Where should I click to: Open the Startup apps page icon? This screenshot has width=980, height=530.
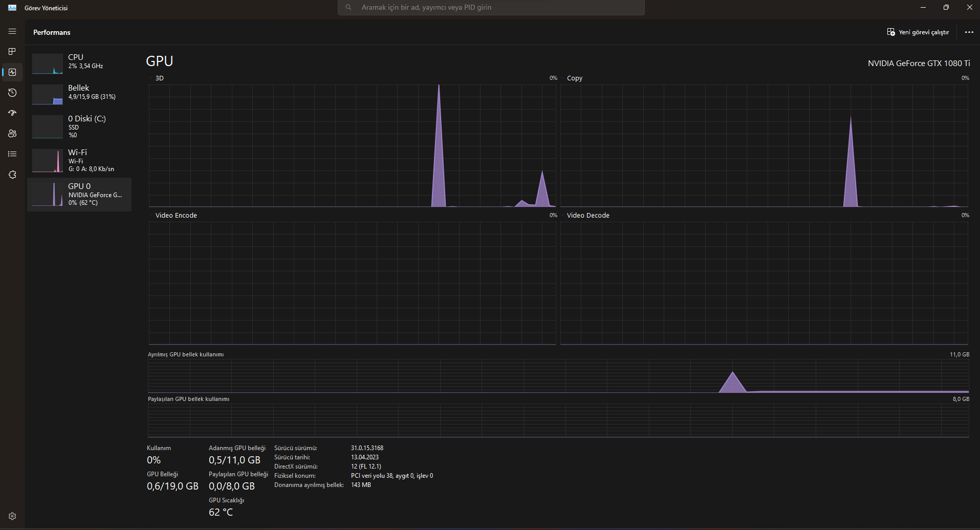pyautogui.click(x=12, y=113)
